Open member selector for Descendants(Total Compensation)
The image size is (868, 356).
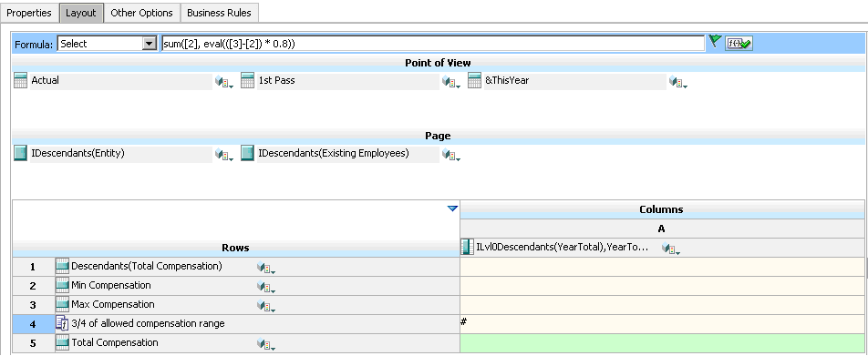tap(266, 268)
